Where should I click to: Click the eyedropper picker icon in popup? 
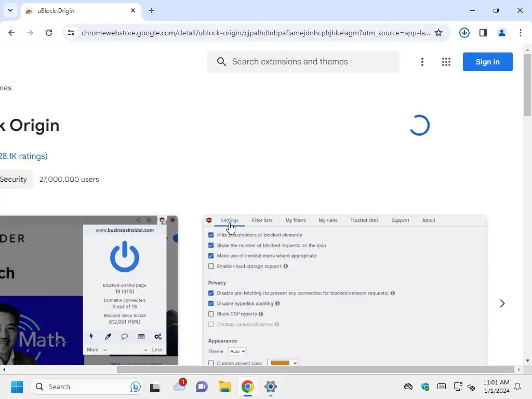pyautogui.click(x=108, y=337)
